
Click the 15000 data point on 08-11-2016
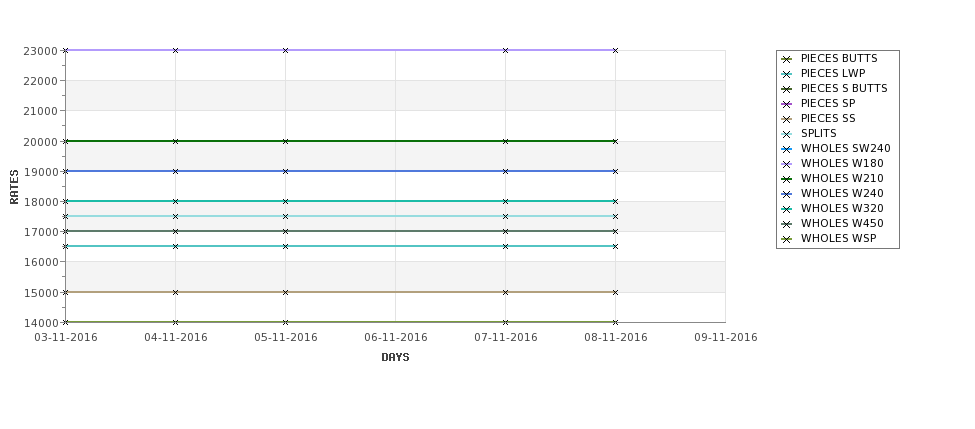(x=616, y=292)
